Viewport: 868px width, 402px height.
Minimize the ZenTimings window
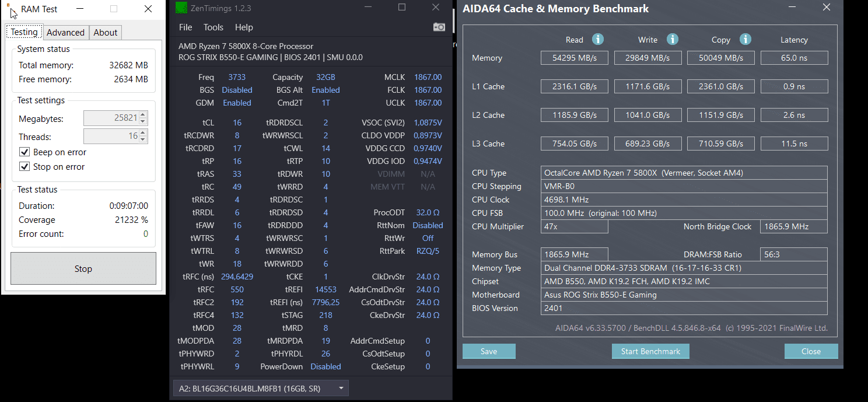[367, 8]
